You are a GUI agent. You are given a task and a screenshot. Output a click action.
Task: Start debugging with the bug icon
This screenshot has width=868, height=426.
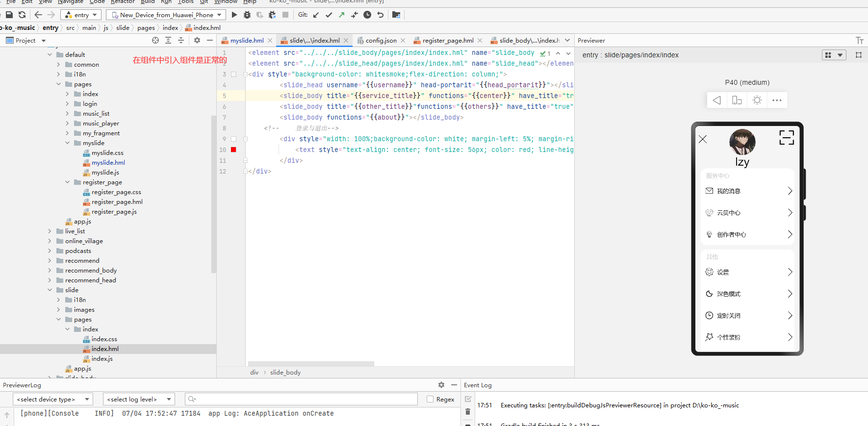247,15
